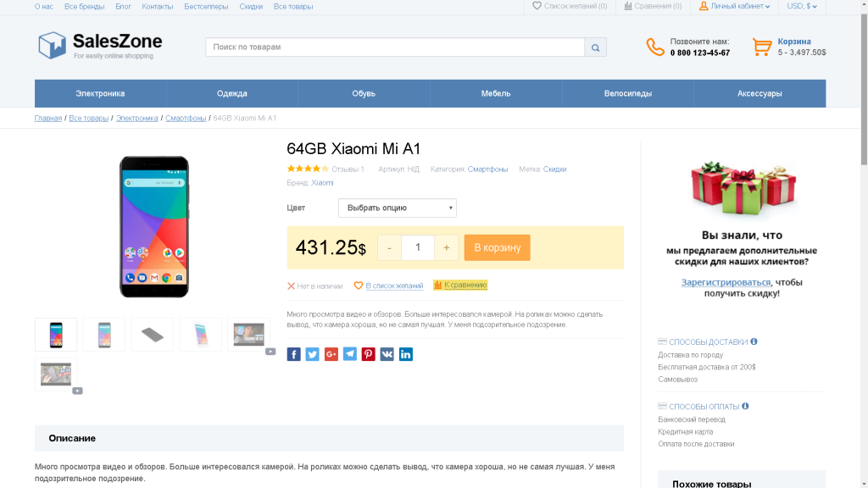Go to Смартфоны in breadcrumbs
The width and height of the screenshot is (868, 488).
[186, 118]
